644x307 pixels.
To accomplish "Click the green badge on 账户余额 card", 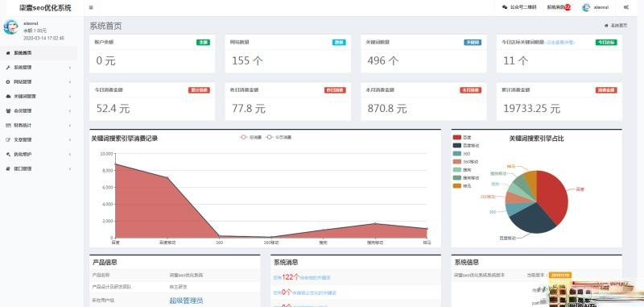I will coord(203,43).
